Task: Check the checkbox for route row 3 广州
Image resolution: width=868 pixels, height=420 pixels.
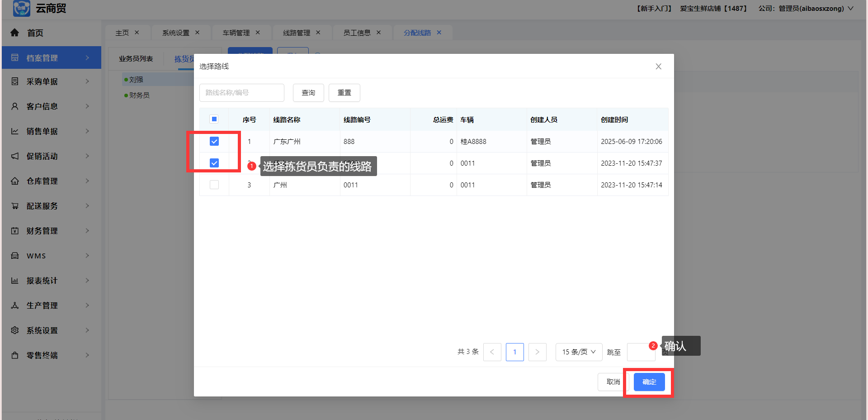Action: coord(214,185)
